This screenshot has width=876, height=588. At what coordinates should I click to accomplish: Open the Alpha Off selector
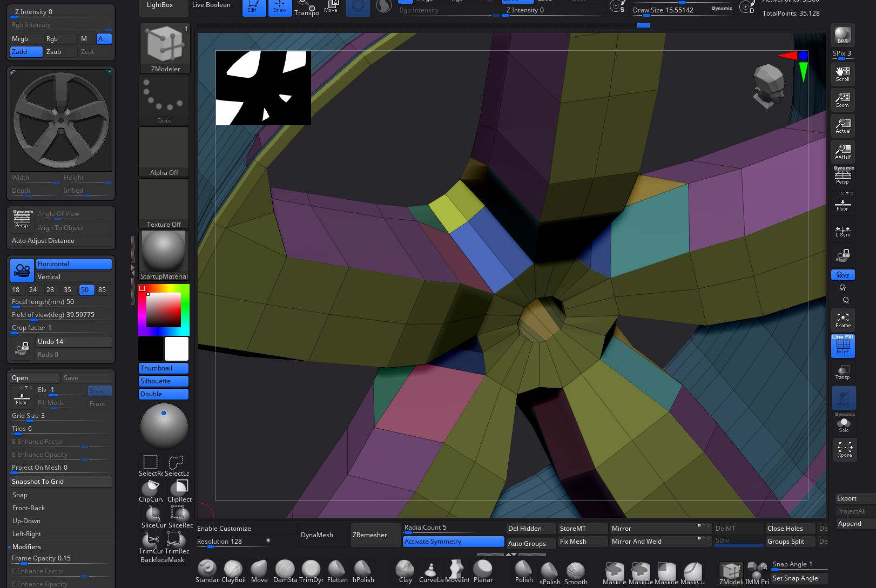(x=164, y=152)
